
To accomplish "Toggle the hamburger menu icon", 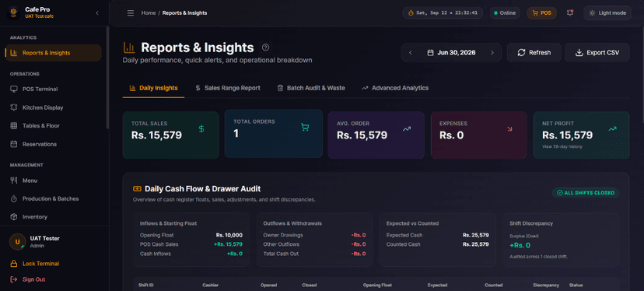I will [131, 13].
